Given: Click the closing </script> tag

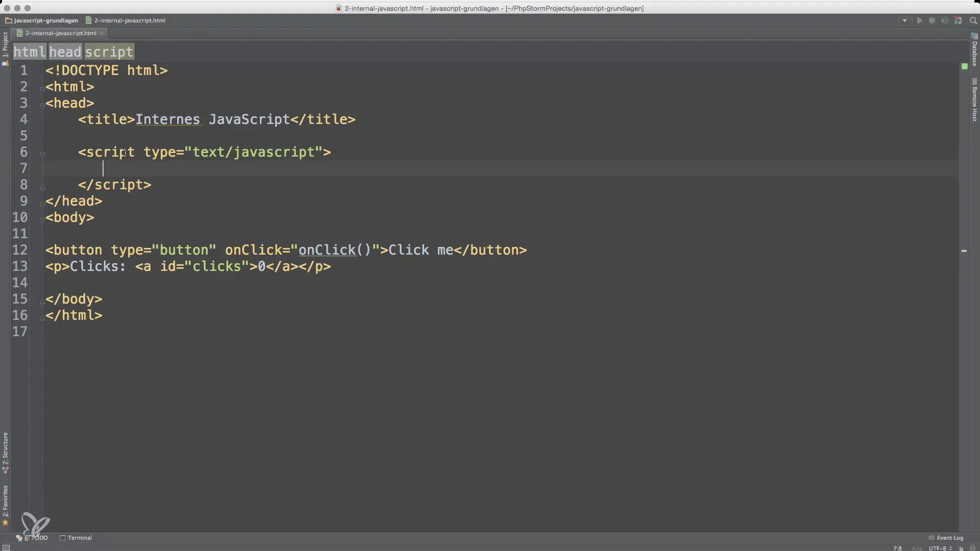Looking at the screenshot, I should (x=115, y=185).
